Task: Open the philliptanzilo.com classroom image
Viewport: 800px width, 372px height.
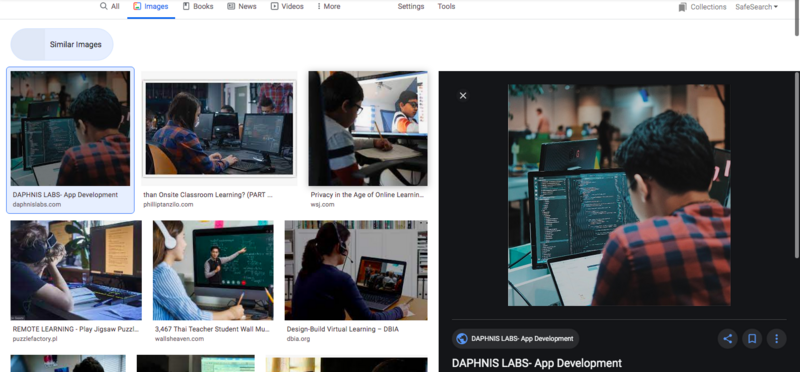Action: 219,129
